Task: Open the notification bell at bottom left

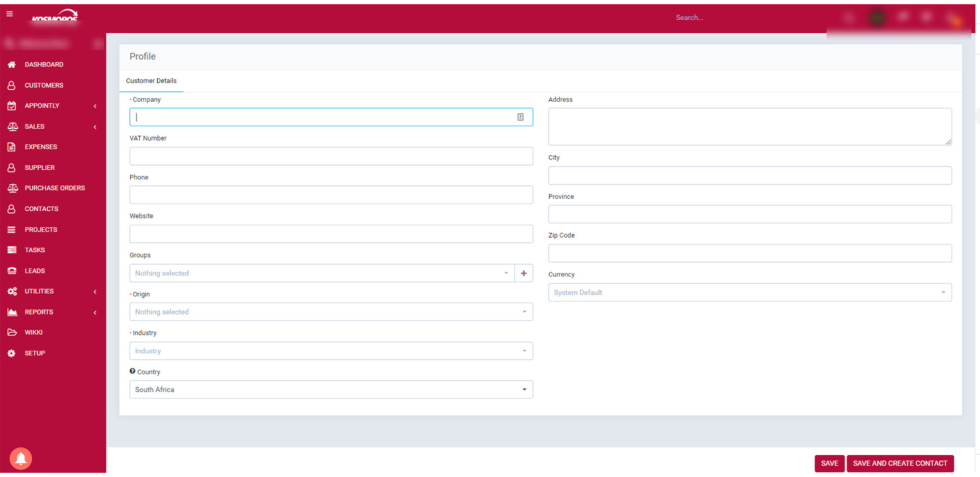Action: [21, 458]
